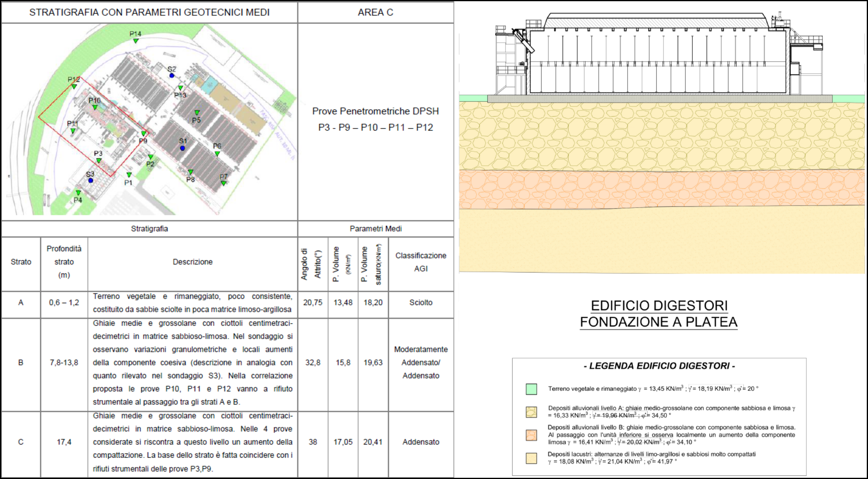The width and height of the screenshot is (868, 479).
Task: Click the P4 green triangle marker
Action: [x=78, y=193]
